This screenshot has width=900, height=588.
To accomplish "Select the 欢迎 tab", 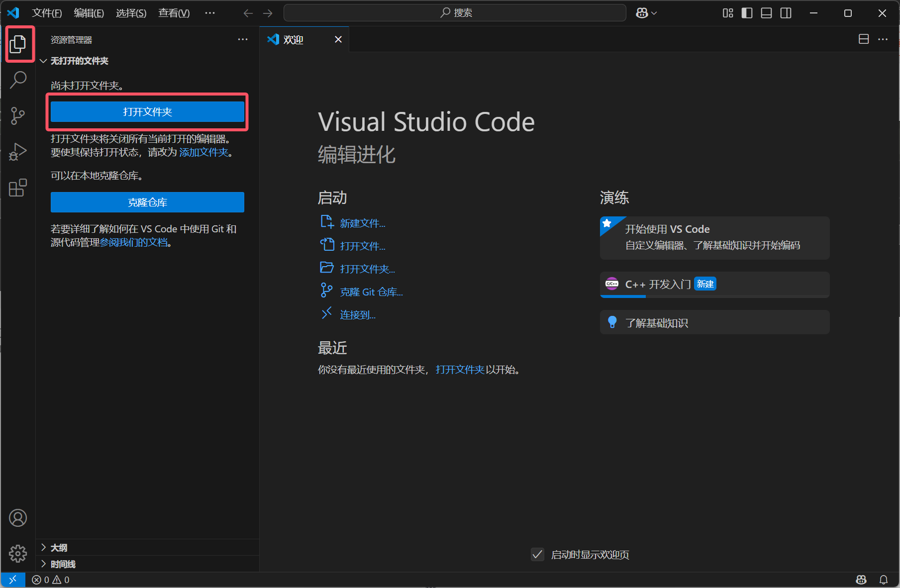I will point(304,39).
